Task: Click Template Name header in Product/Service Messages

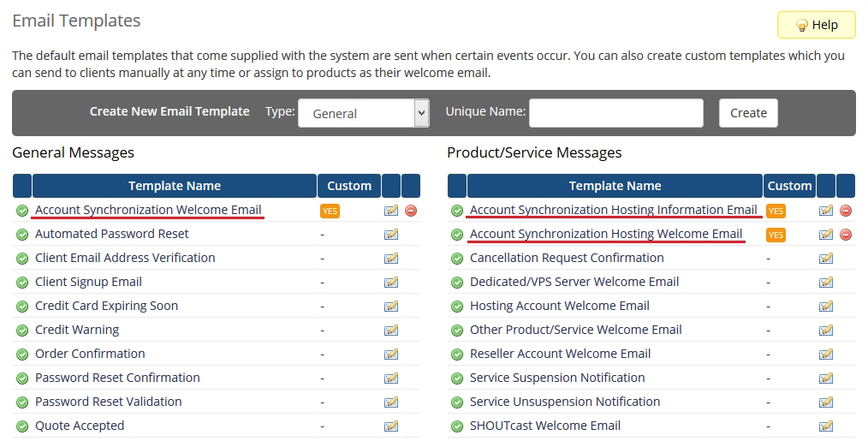Action: point(615,186)
